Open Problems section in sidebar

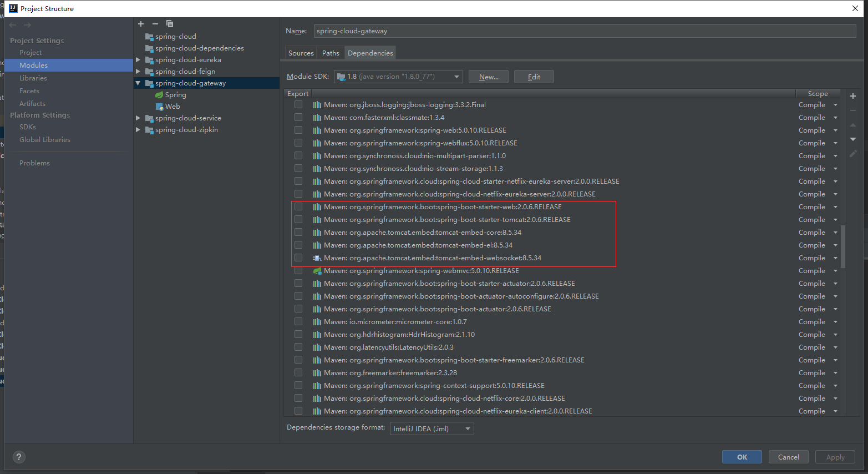click(x=34, y=163)
